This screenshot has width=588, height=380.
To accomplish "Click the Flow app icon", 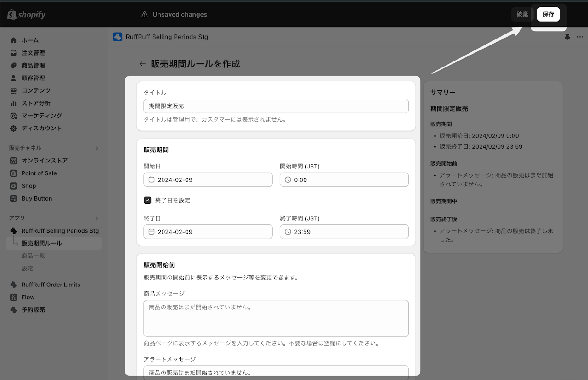I will point(13,297).
